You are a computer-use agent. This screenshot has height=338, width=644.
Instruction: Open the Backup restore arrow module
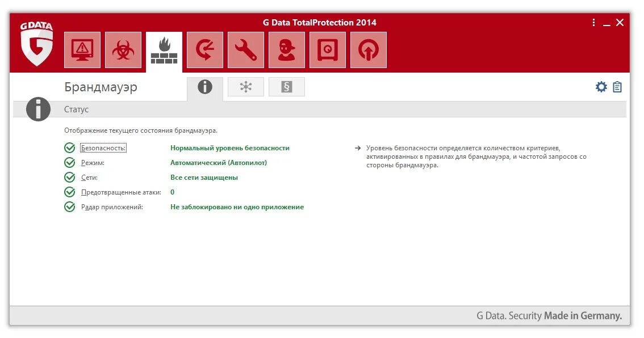(205, 50)
